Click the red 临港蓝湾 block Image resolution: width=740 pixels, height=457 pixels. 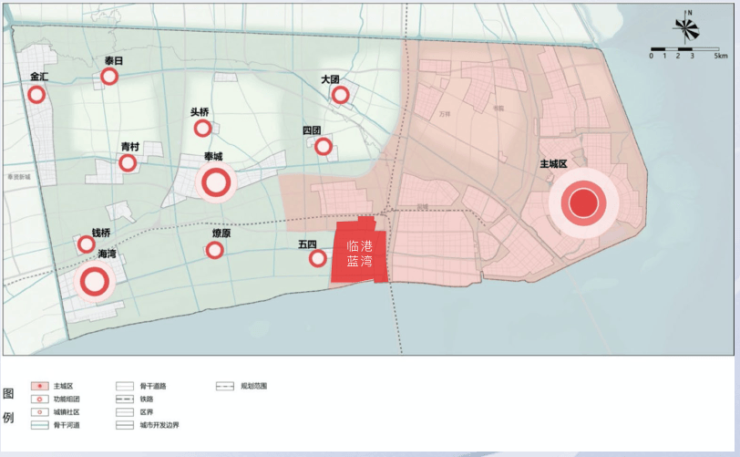click(360, 250)
